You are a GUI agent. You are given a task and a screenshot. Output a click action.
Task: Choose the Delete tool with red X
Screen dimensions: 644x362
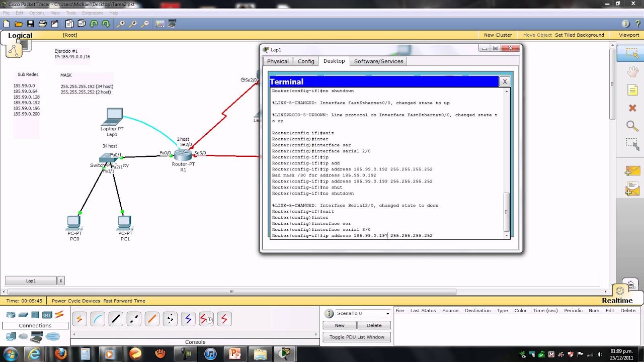click(632, 108)
